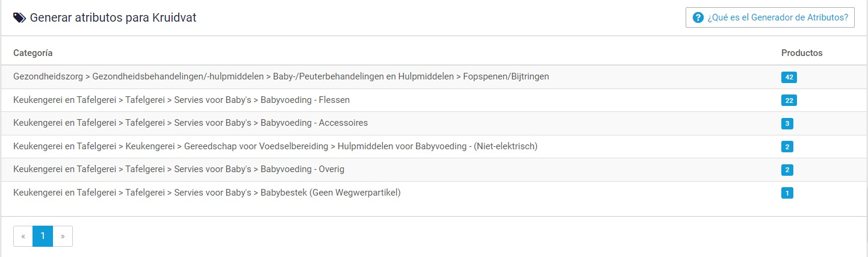This screenshot has height=257, width=868.
Task: Click the 1 product badge for Babybestek
Action: click(x=787, y=193)
